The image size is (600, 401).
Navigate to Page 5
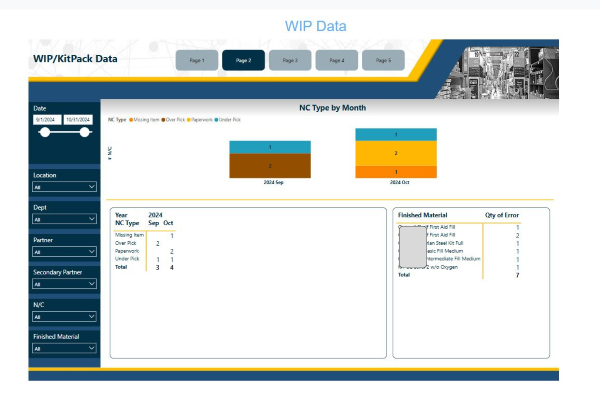tap(383, 60)
